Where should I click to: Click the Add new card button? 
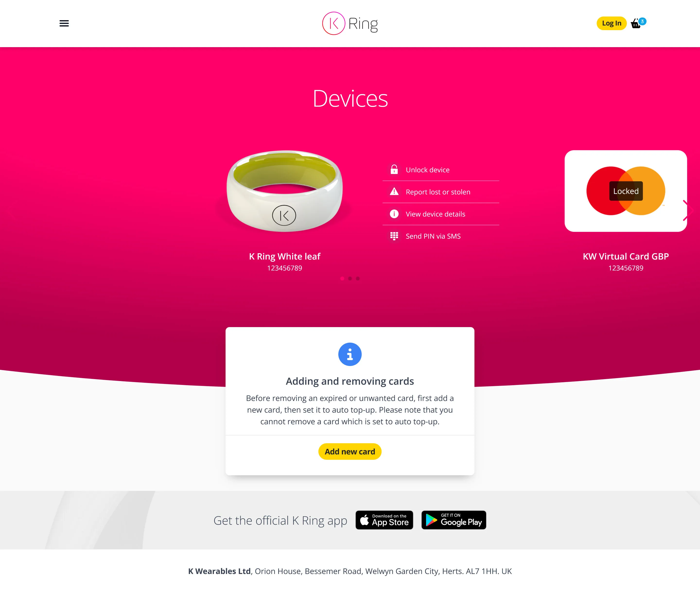pyautogui.click(x=350, y=452)
